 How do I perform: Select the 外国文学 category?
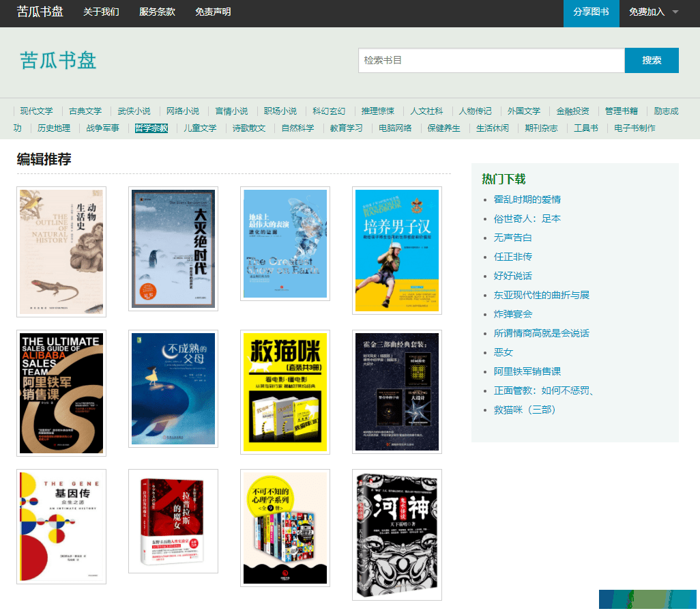[524, 111]
